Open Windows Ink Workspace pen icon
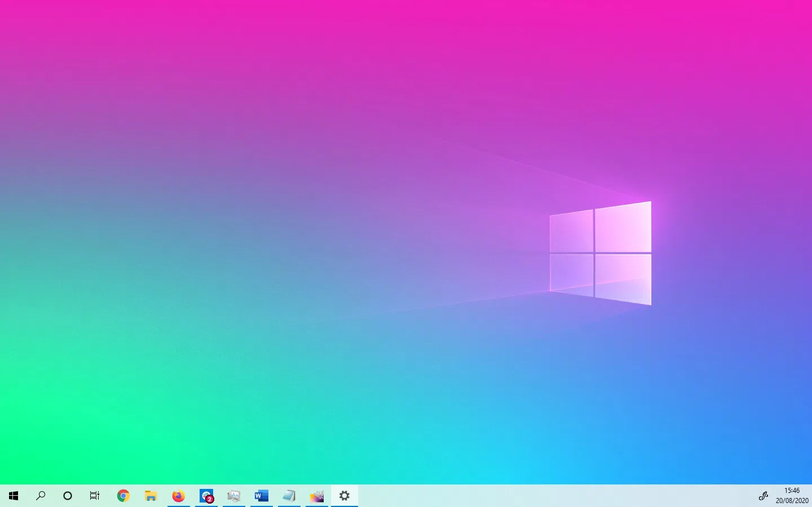This screenshot has height=507, width=812. 763,496
